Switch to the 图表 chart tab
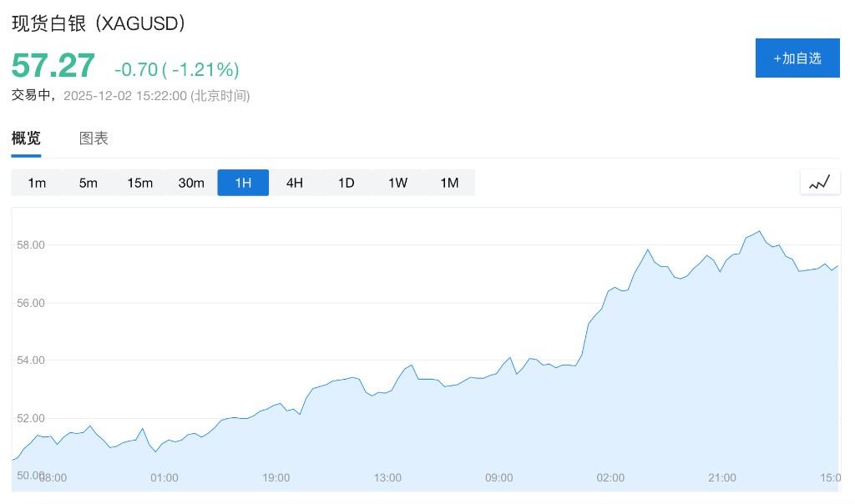The width and height of the screenshot is (855, 504). click(x=94, y=139)
